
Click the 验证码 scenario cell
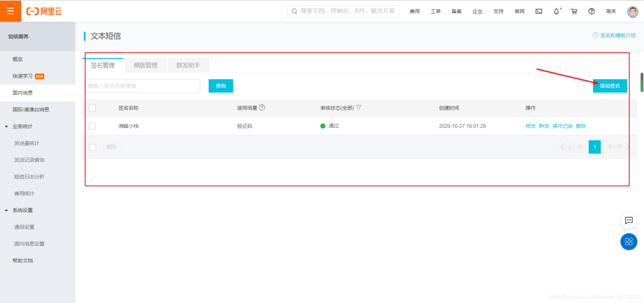point(245,126)
